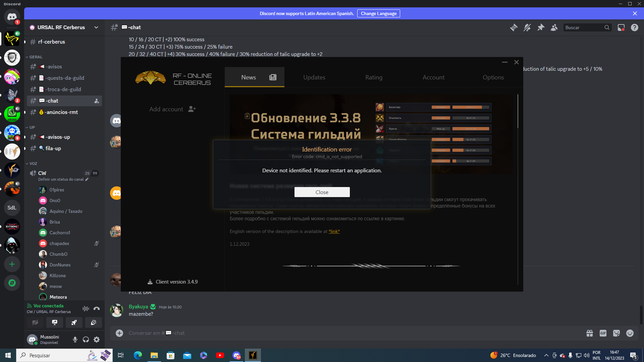Image resolution: width=644 pixels, height=362 pixels.
Task: Open Discord direct messages home icon
Action: pyautogui.click(x=12, y=17)
